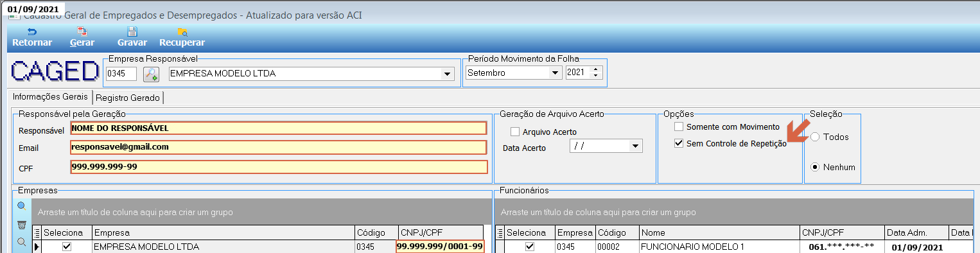Increase year 2021 with up stepper
The image size is (980, 253).
595,69
